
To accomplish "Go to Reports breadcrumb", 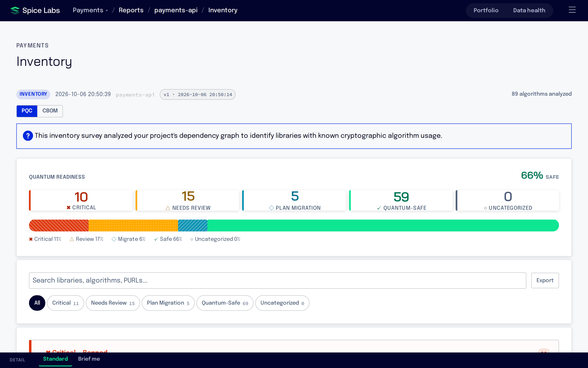I will pyautogui.click(x=131, y=10).
